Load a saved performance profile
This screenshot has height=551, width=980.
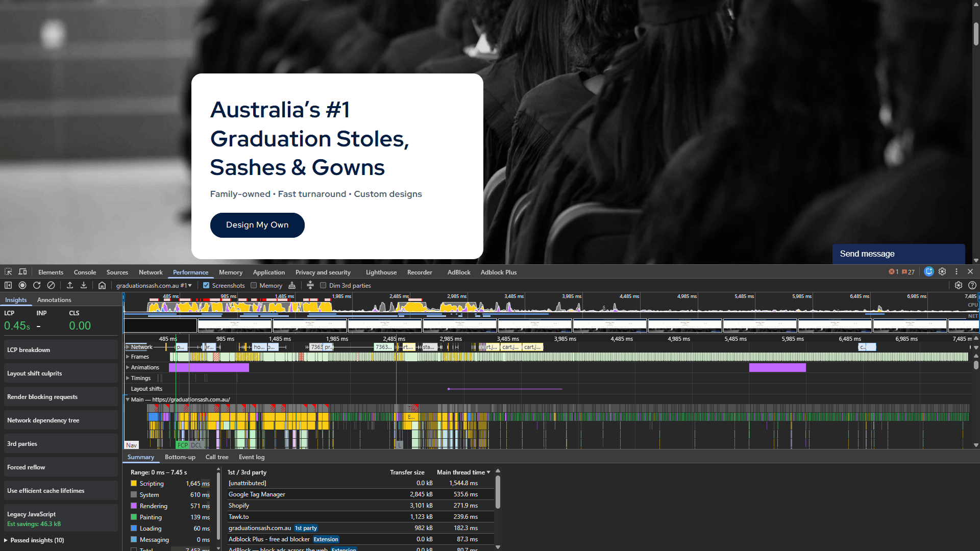coord(70,285)
